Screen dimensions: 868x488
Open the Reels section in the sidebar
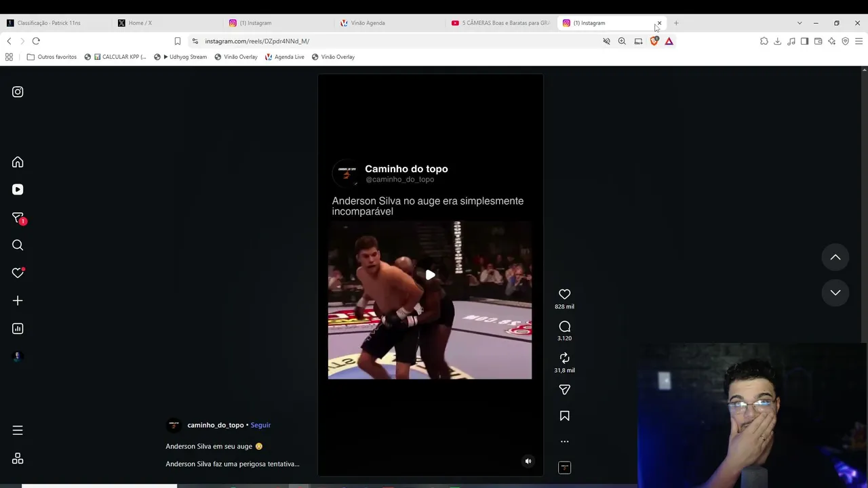(x=18, y=190)
